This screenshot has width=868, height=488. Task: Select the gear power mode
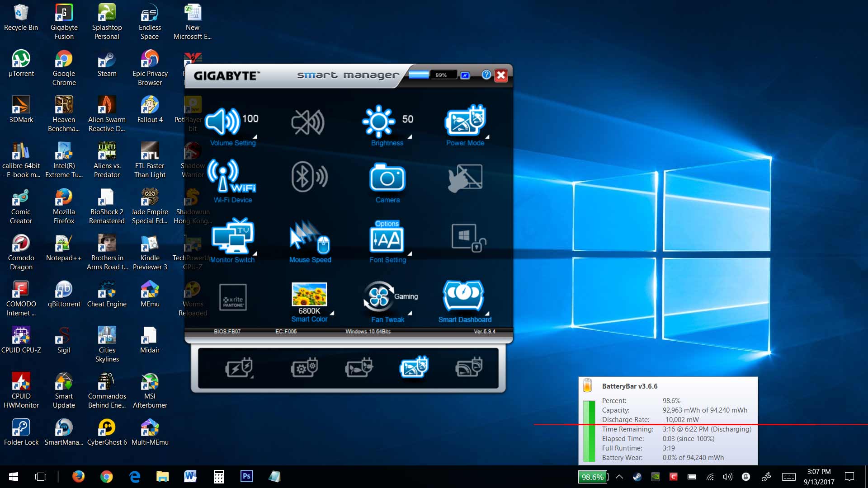304,368
